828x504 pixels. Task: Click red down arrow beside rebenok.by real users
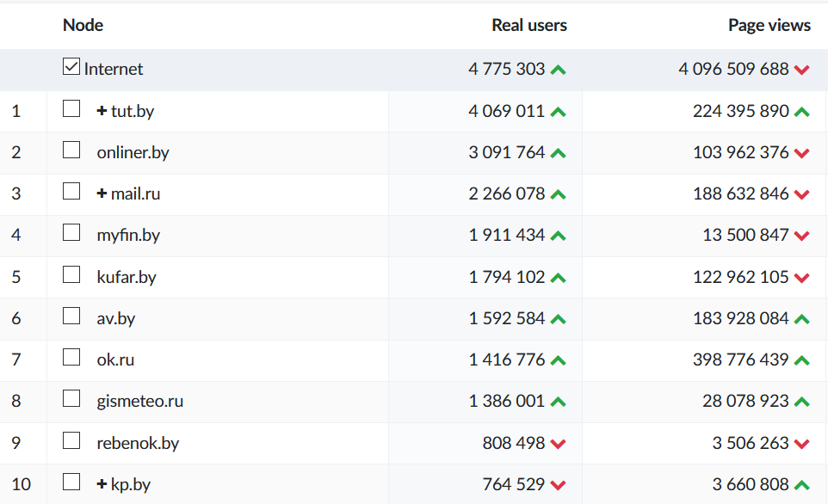pyautogui.click(x=558, y=444)
